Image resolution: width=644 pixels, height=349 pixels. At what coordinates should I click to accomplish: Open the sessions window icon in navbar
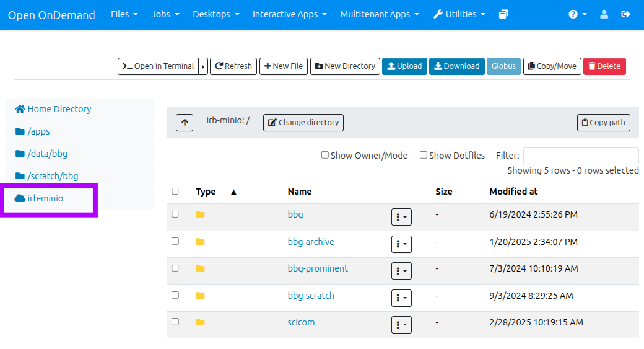[503, 14]
